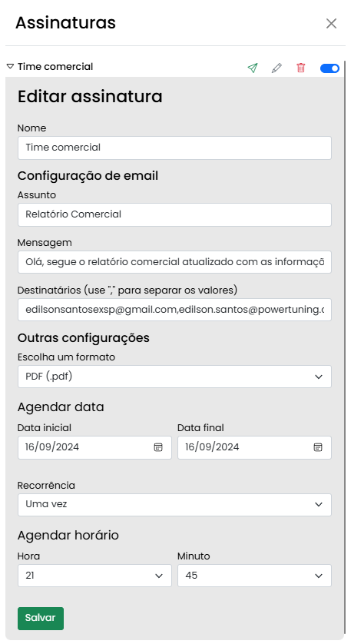
Task: Click the Data inicial date field
Action: click(94, 447)
